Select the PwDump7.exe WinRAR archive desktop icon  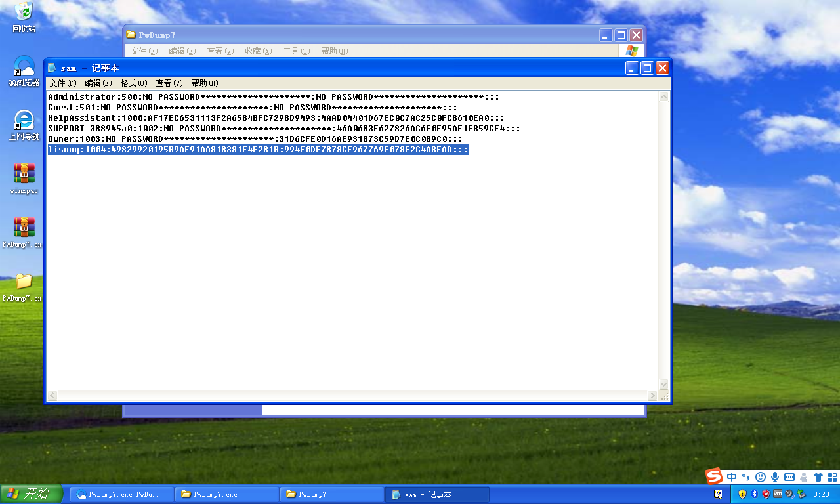[x=24, y=232]
